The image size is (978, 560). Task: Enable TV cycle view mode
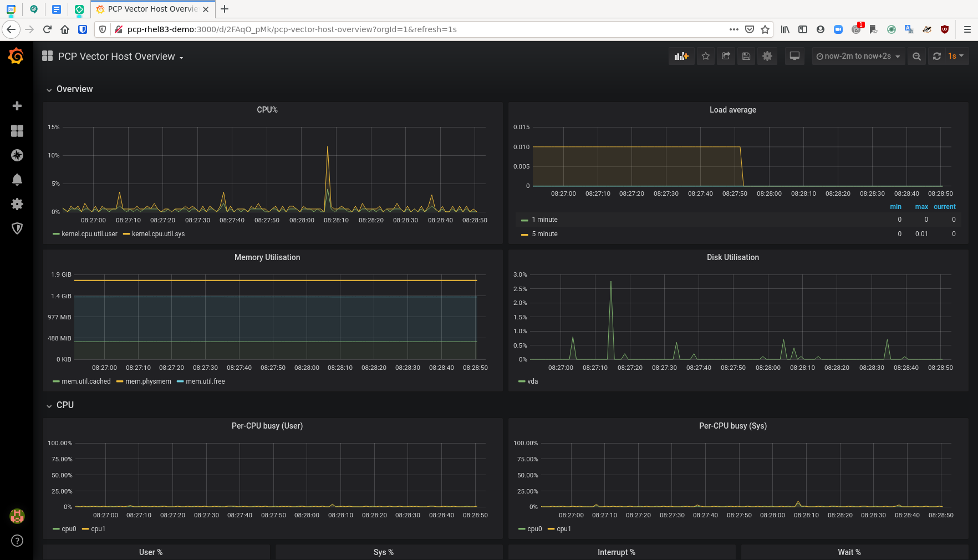794,56
